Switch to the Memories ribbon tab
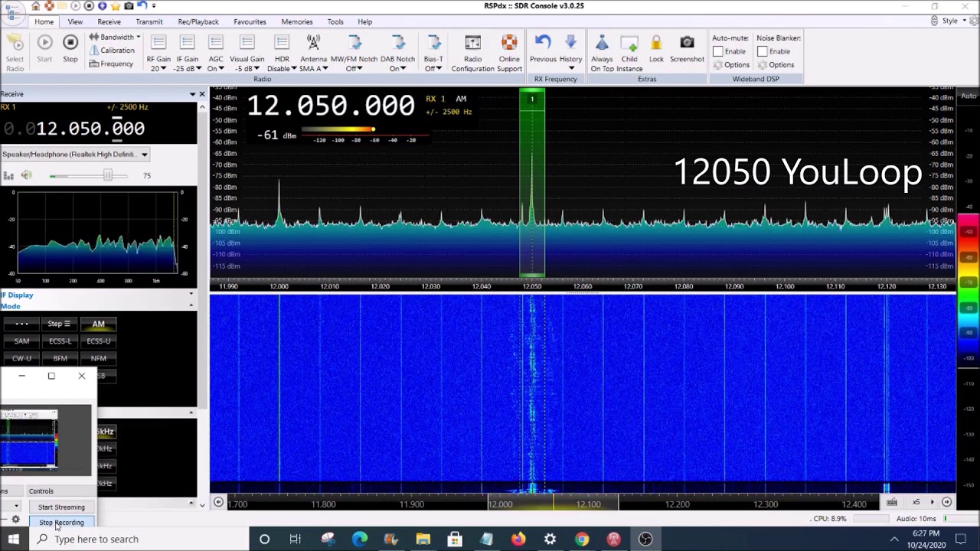 [296, 21]
